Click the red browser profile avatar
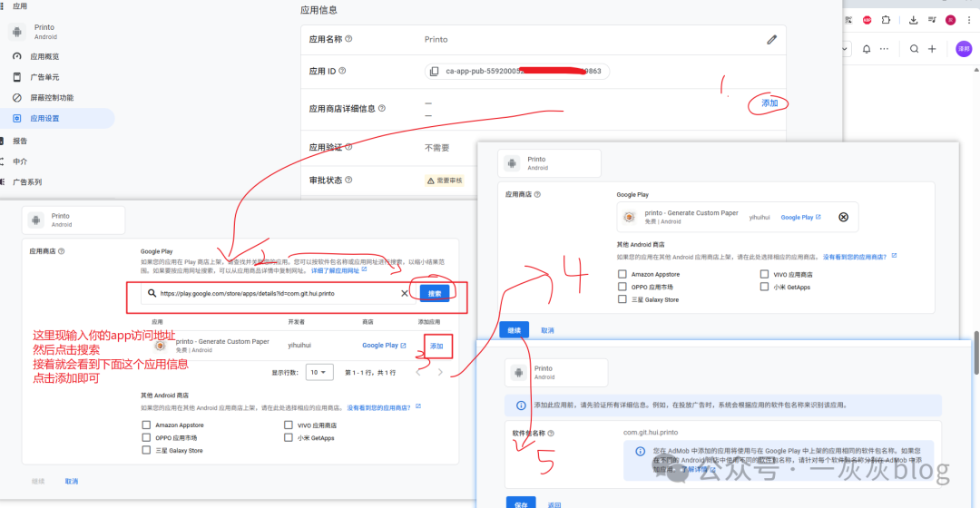The image size is (980, 508). coord(951,20)
